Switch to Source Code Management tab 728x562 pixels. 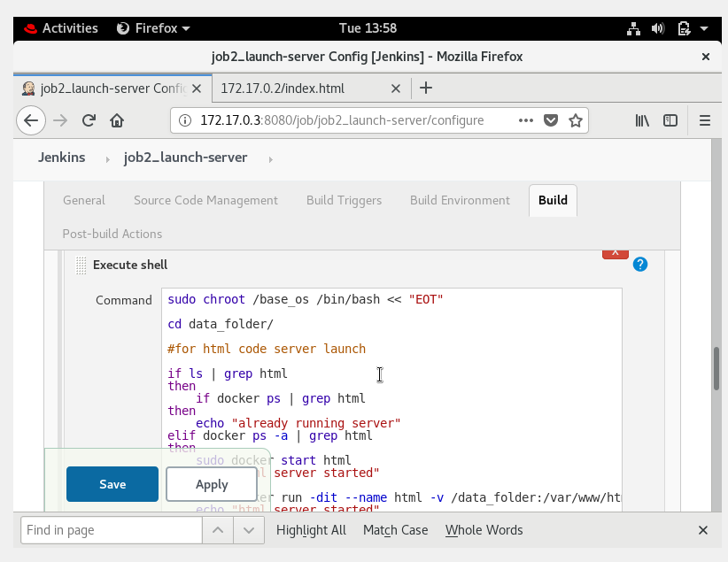[x=205, y=201]
